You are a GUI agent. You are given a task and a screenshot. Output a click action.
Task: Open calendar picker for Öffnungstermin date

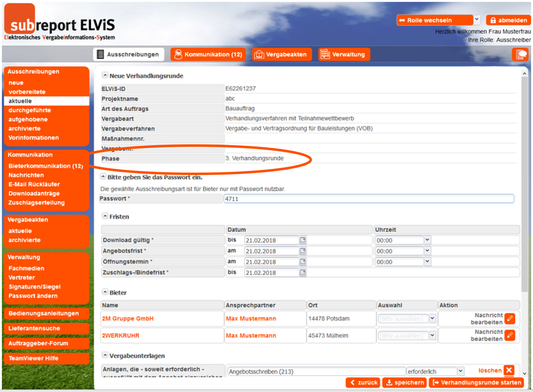(303, 261)
